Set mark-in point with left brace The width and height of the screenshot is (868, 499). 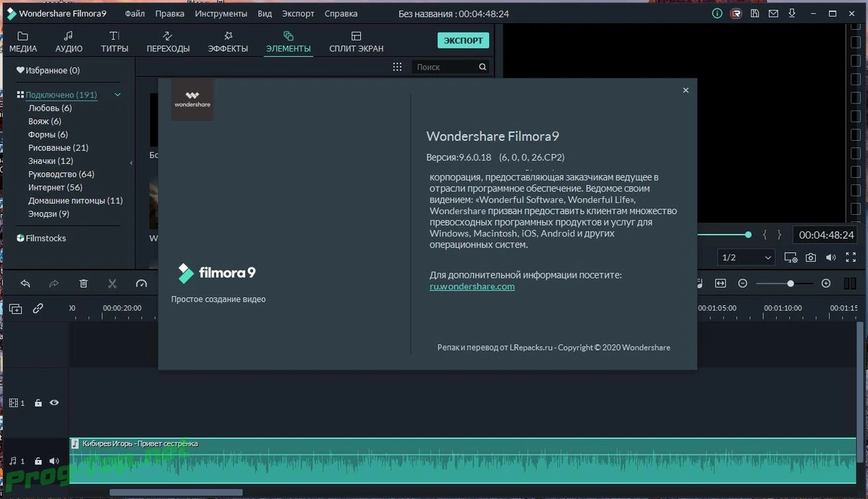[765, 234]
